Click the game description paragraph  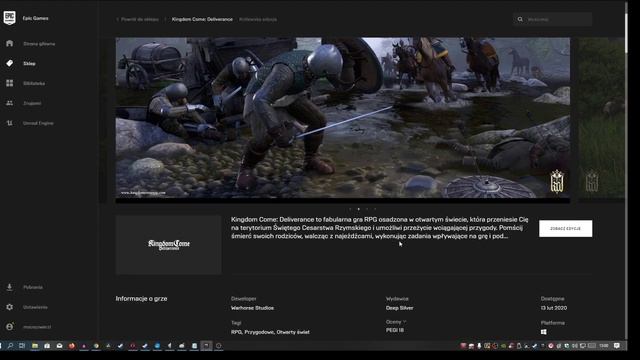pyautogui.click(x=380, y=228)
